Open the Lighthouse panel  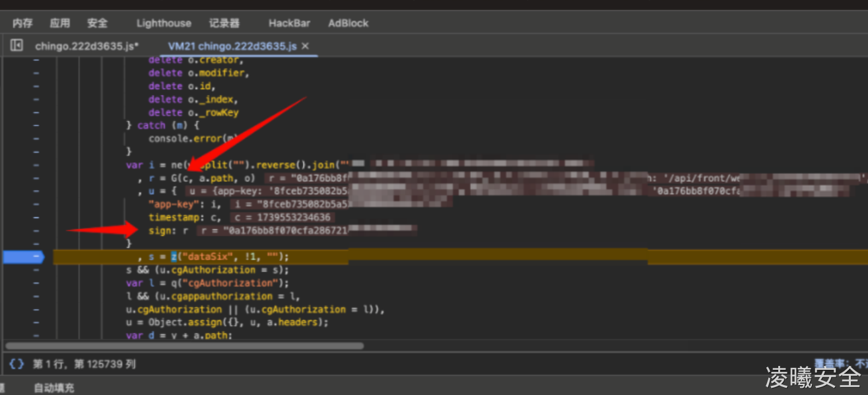point(164,23)
